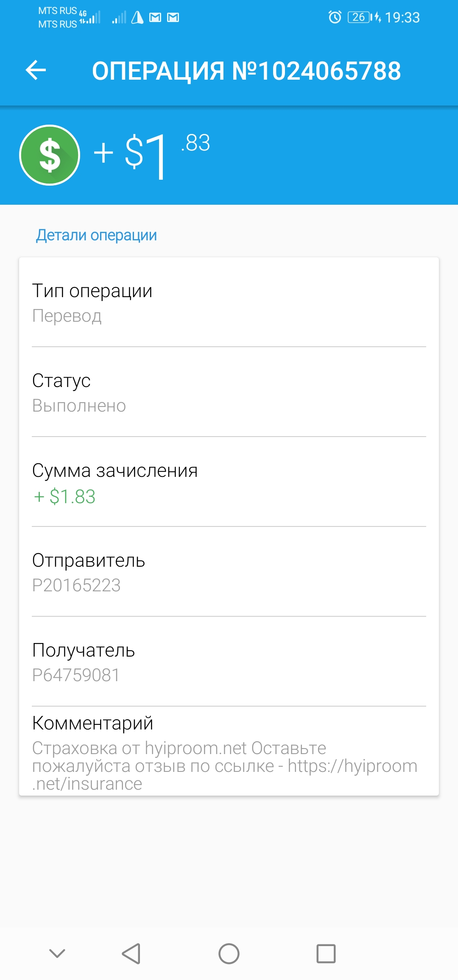Collapse navigation bar with down chevron

click(57, 954)
